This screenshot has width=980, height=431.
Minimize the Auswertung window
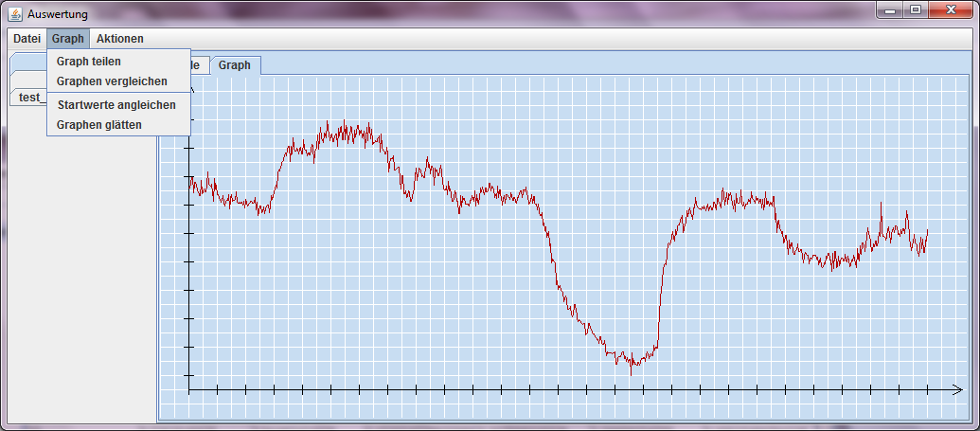click(890, 10)
